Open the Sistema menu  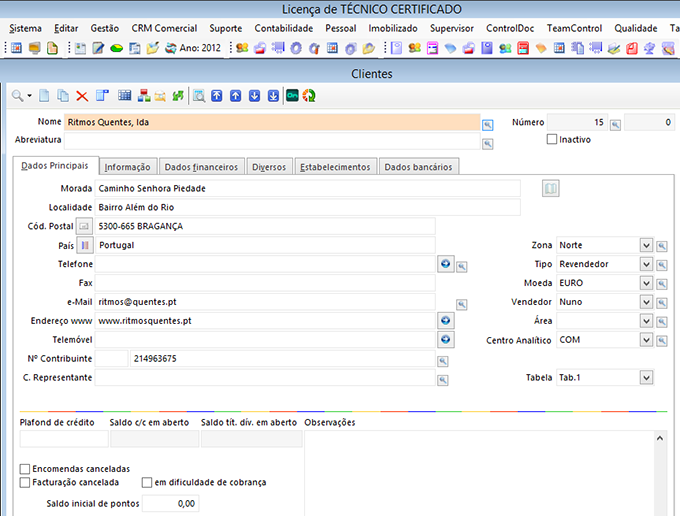(25, 28)
